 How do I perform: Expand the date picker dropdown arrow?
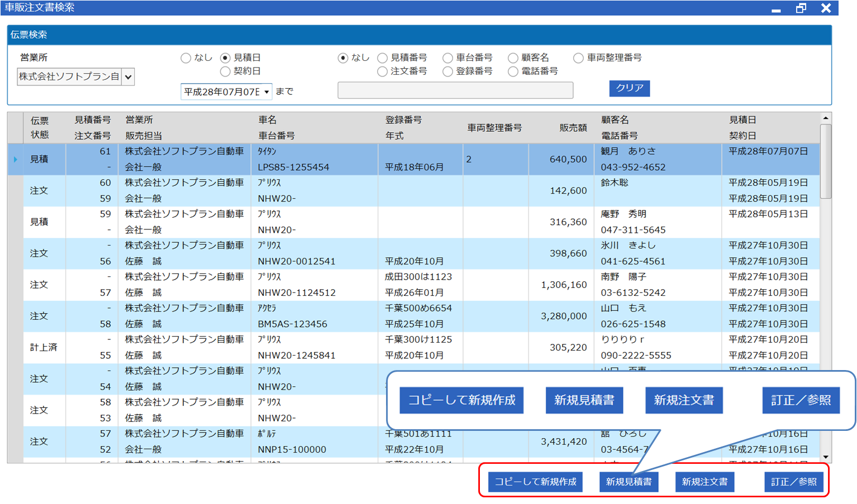266,92
